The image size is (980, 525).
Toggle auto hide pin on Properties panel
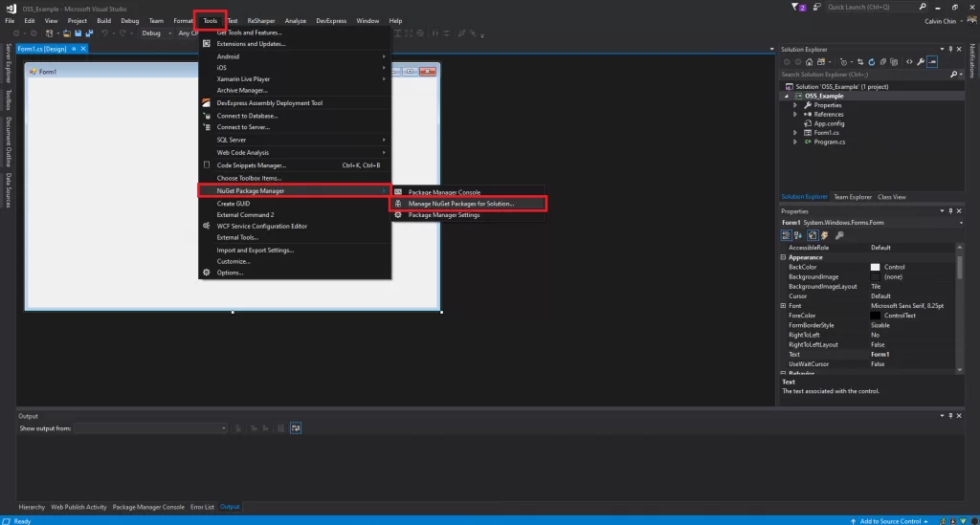[x=950, y=211]
